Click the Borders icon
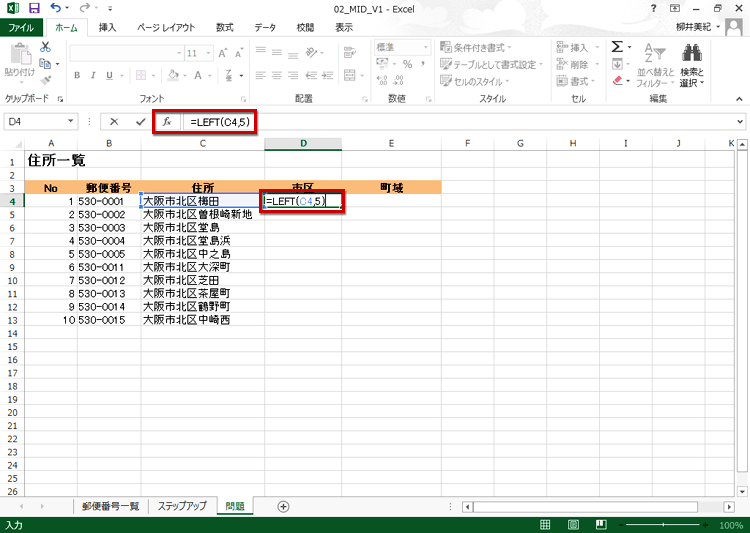This screenshot has height=533, width=750. (141, 75)
